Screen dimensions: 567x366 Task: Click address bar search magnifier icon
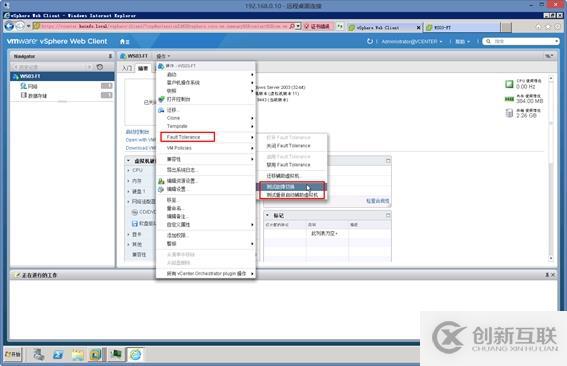pos(291,26)
